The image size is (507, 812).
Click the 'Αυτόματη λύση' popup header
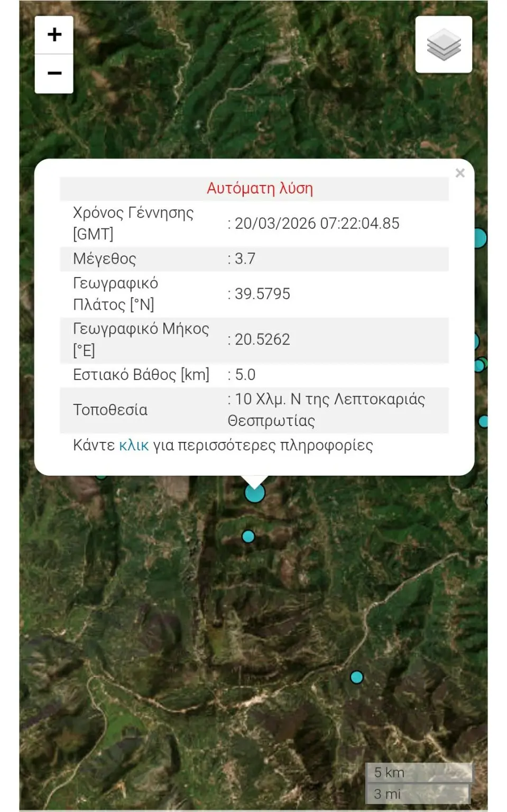(260, 188)
